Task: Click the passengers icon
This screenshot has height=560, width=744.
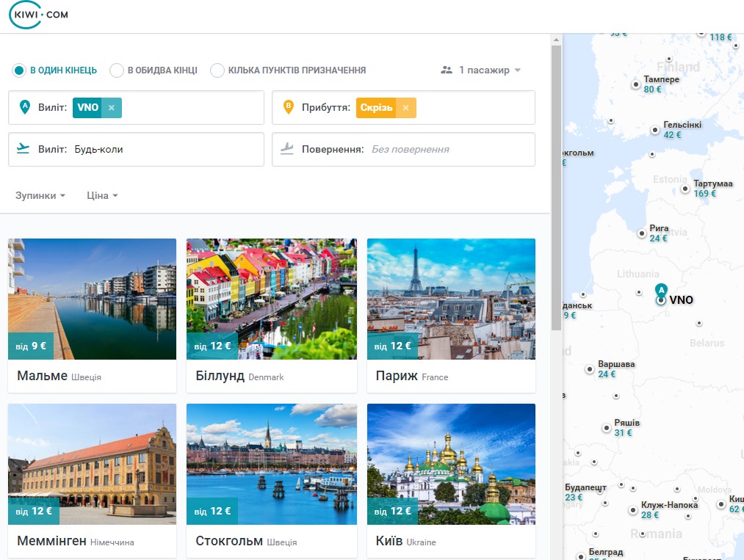Action: click(x=447, y=70)
